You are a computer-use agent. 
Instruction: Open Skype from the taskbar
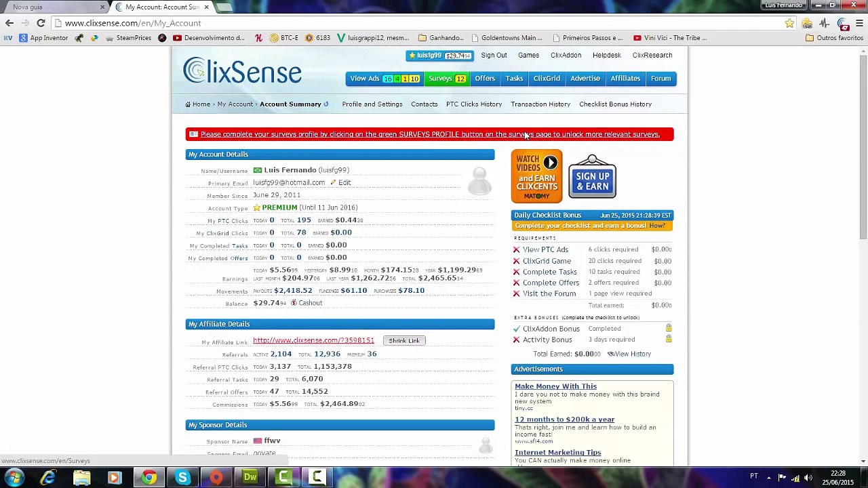tap(182, 478)
